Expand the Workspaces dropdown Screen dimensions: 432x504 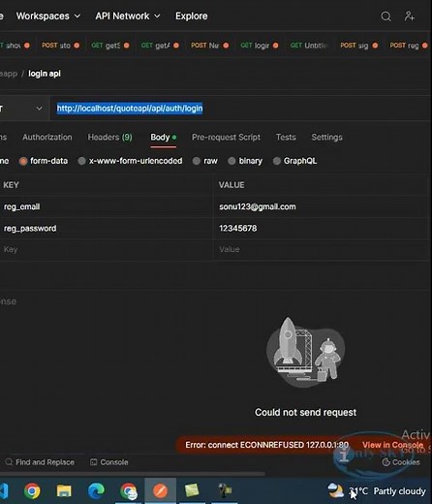coord(48,16)
